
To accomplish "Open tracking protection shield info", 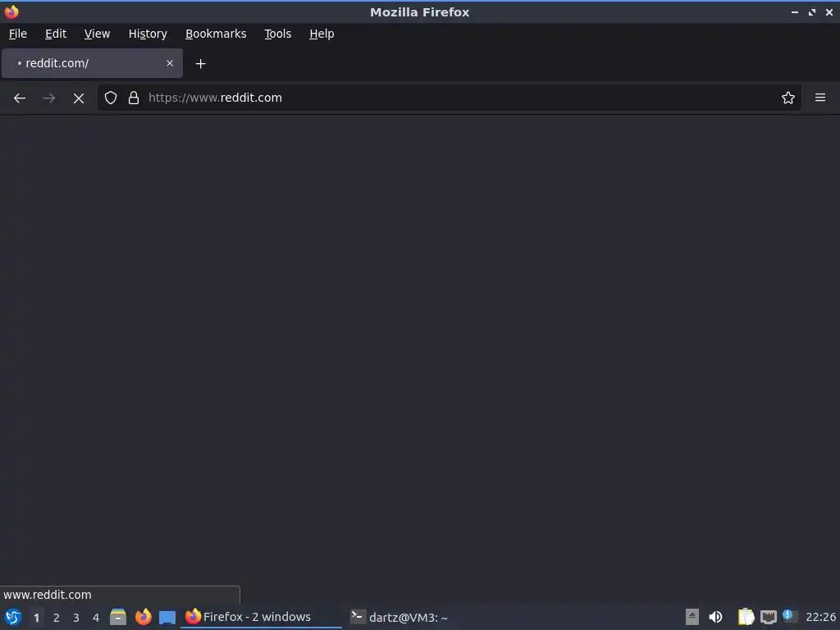I will click(111, 98).
